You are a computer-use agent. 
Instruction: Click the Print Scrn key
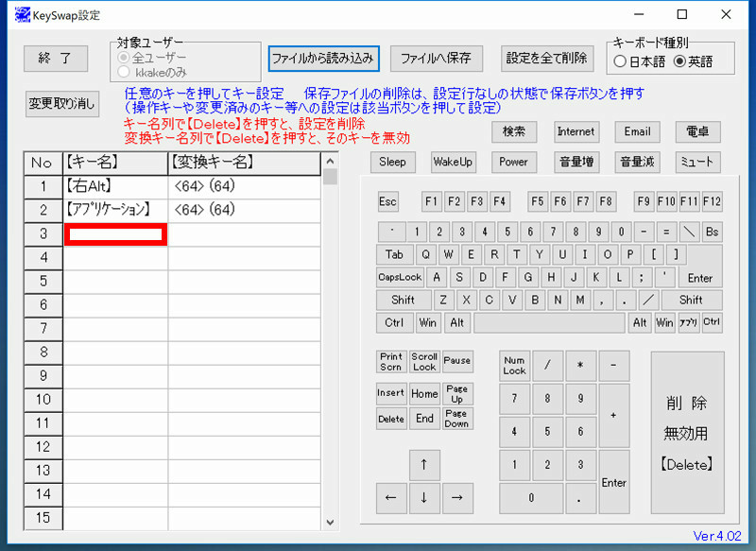pyautogui.click(x=391, y=362)
